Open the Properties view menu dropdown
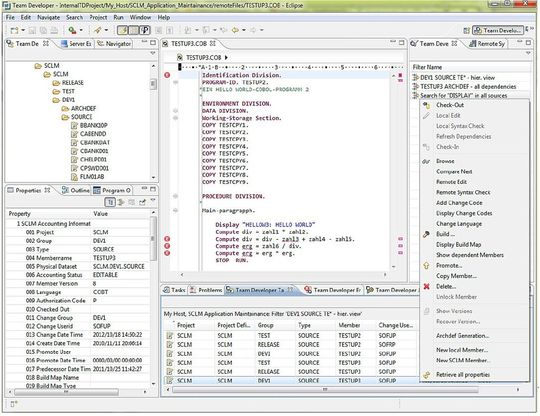Image resolution: width=540 pixels, height=416 pixels. pos(153,201)
